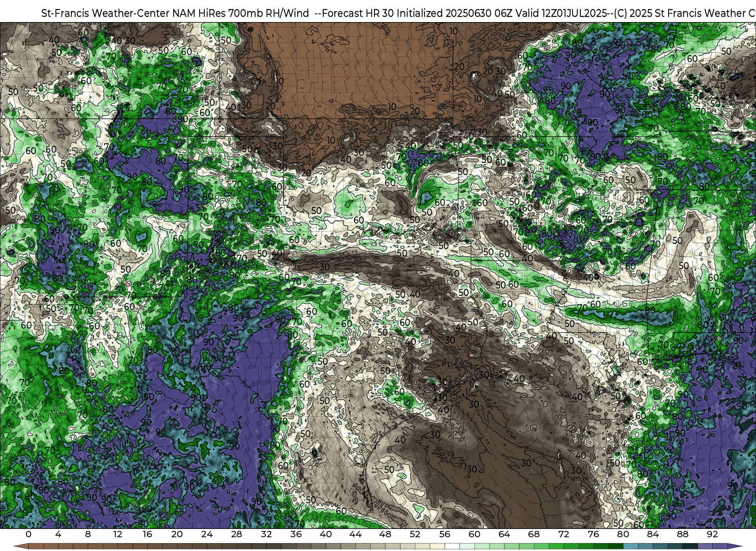
Task: Click the colorbar label '44'
Action: coord(356,534)
